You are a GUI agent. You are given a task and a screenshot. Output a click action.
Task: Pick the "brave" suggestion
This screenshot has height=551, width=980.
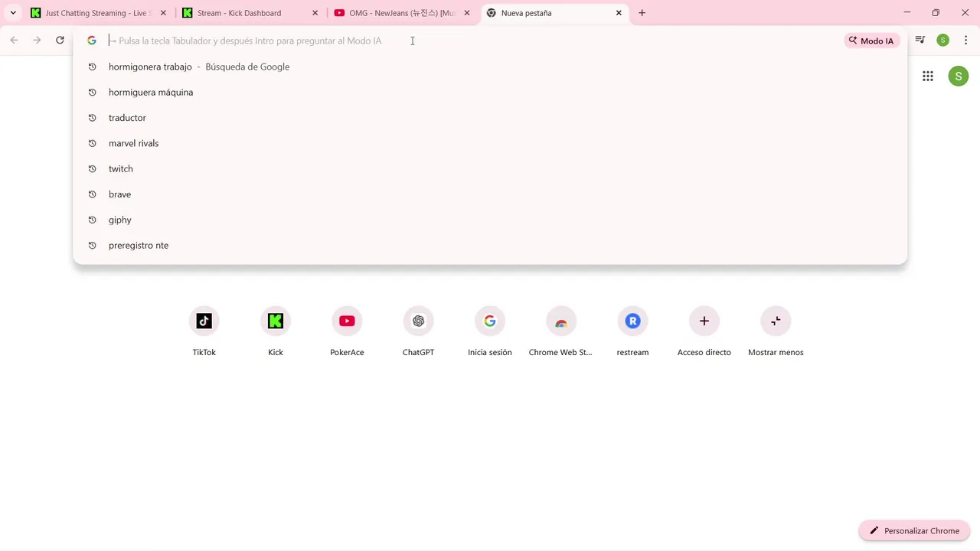(x=490, y=194)
